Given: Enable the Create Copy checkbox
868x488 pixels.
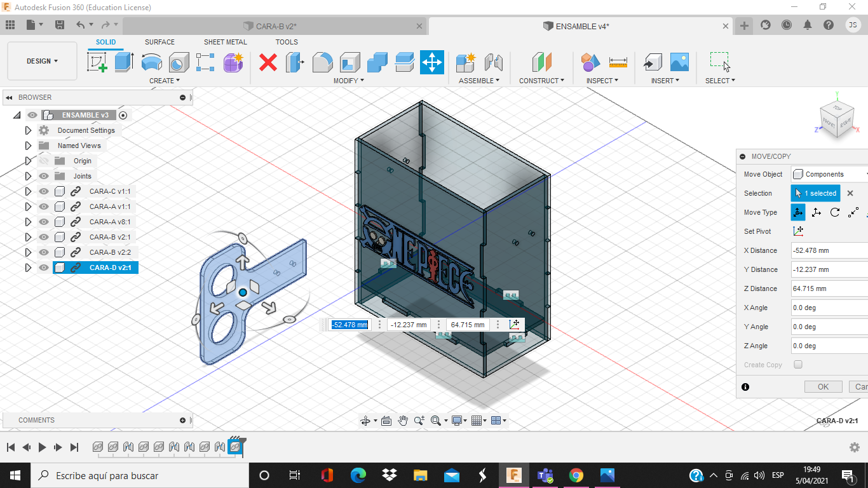Looking at the screenshot, I should (x=798, y=365).
